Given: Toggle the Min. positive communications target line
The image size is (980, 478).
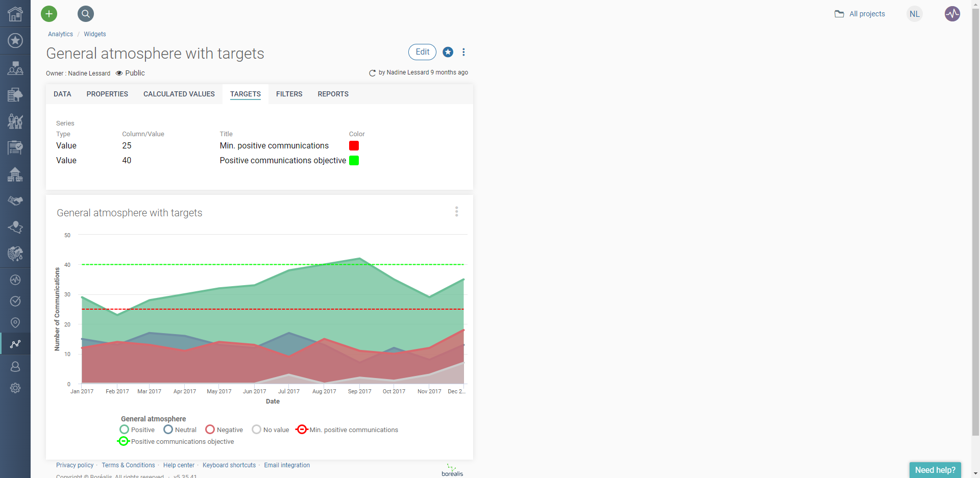Looking at the screenshot, I should pos(347,430).
